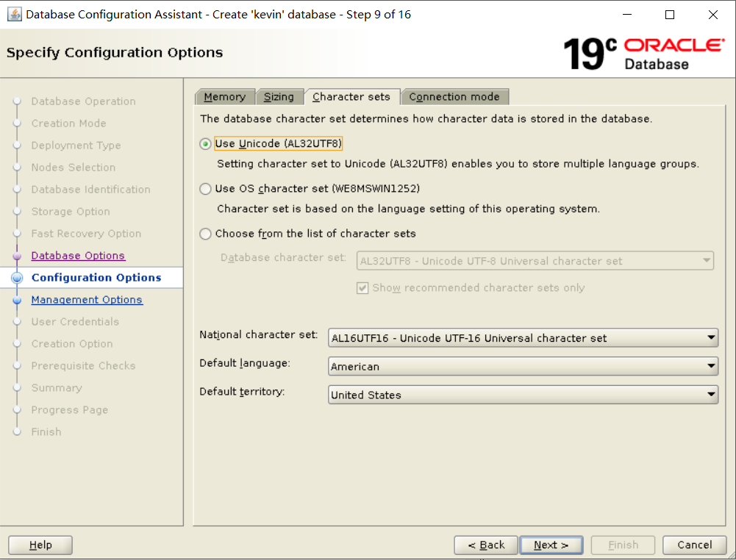Click the Deployment Type step

76,146
